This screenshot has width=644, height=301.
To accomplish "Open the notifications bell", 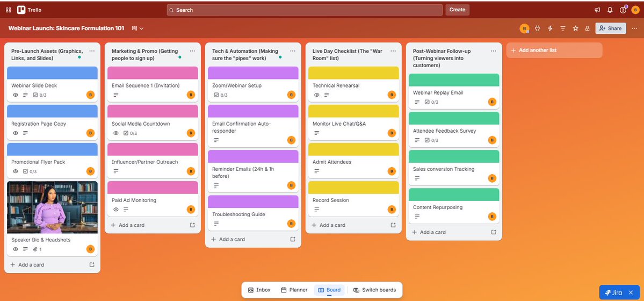I will tap(610, 10).
